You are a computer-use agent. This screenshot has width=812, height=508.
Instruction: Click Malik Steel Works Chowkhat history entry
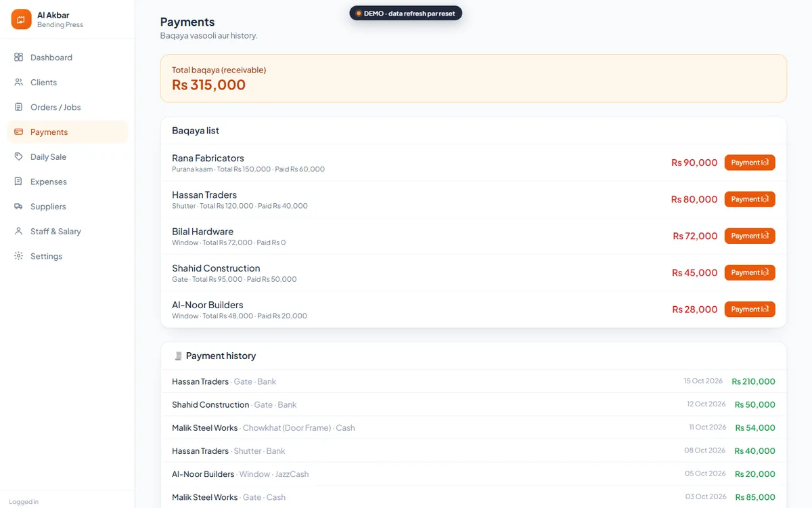(x=474, y=427)
